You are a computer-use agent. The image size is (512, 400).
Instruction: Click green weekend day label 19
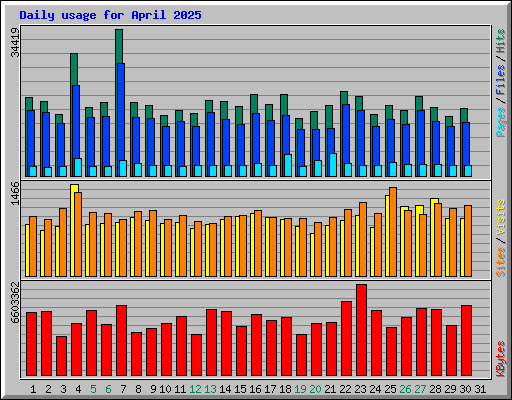[x=300, y=389]
